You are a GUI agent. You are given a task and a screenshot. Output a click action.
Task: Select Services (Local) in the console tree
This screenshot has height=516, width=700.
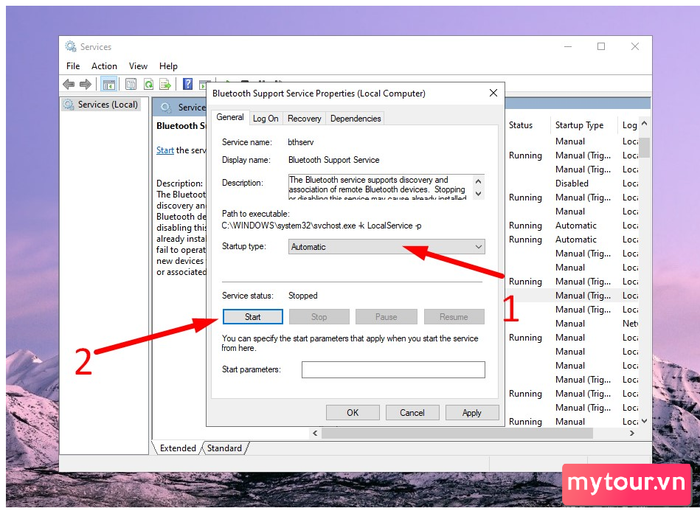pyautogui.click(x=101, y=104)
